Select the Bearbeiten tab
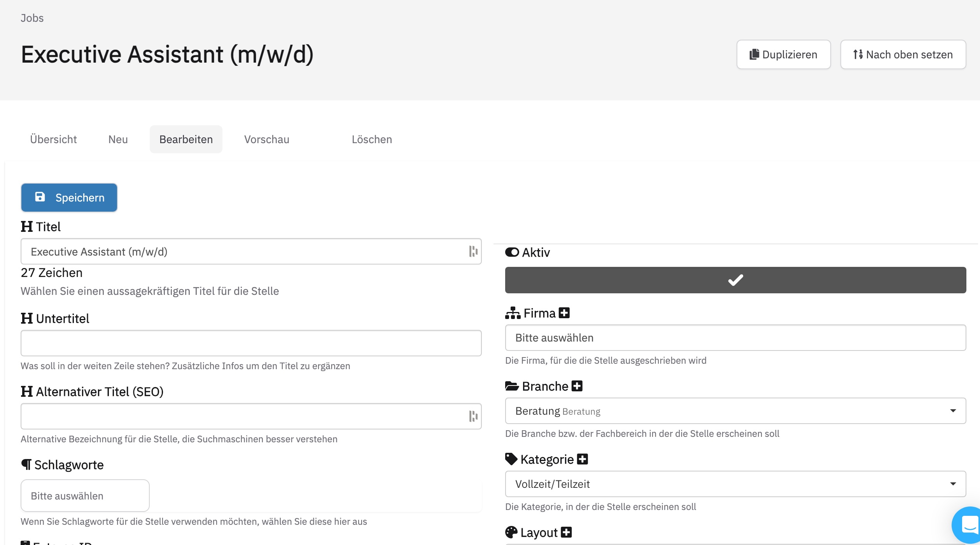The image size is (980, 545). (186, 139)
